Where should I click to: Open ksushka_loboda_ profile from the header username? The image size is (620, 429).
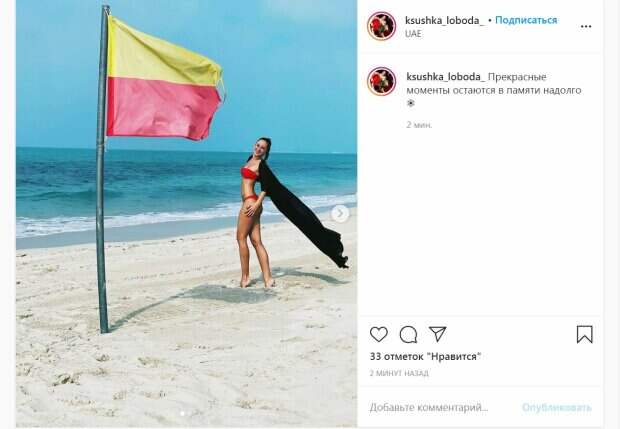[444, 21]
